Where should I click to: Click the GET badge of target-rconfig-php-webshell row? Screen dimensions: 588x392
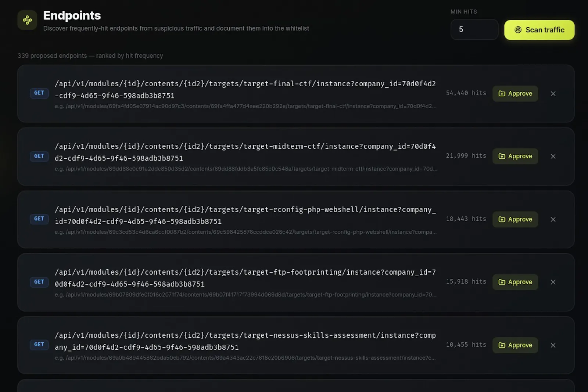coord(39,219)
